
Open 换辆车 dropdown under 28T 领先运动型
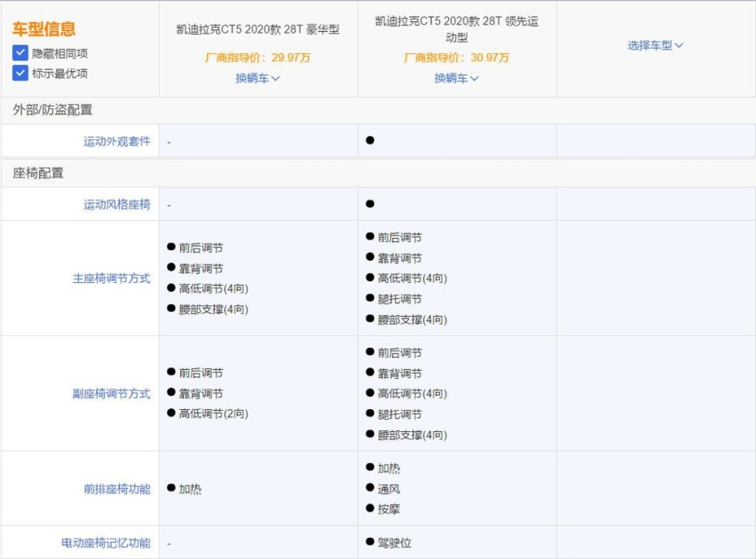point(456,78)
